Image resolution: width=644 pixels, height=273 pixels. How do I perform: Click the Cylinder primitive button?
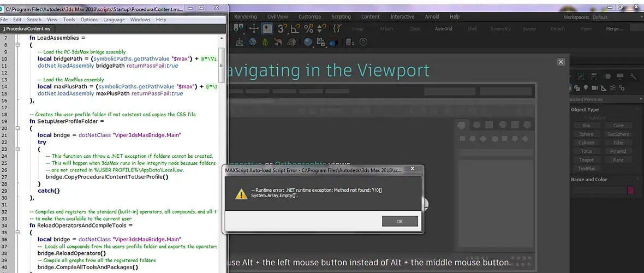(586, 143)
